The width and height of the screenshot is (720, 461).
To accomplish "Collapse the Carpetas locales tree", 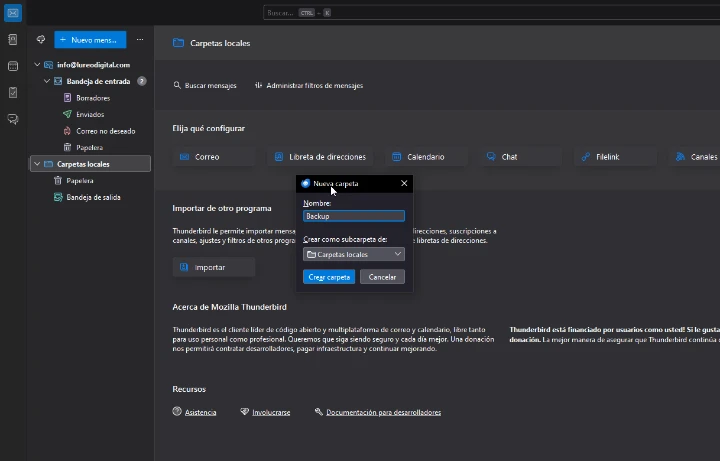I will click(37, 164).
